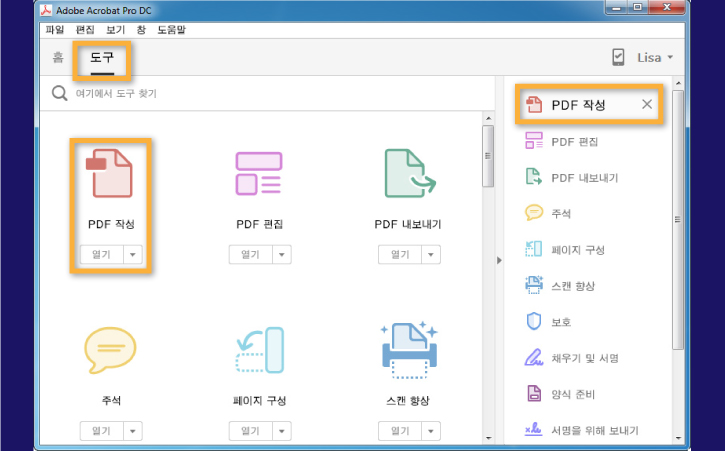Open the 편집 menu
This screenshot has width=725, height=451.
click(x=85, y=30)
